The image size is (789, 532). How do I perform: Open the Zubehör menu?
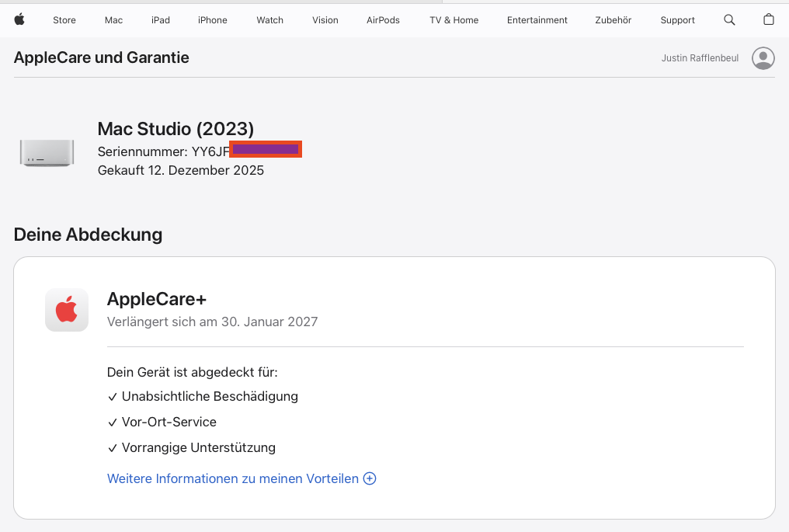coord(613,20)
